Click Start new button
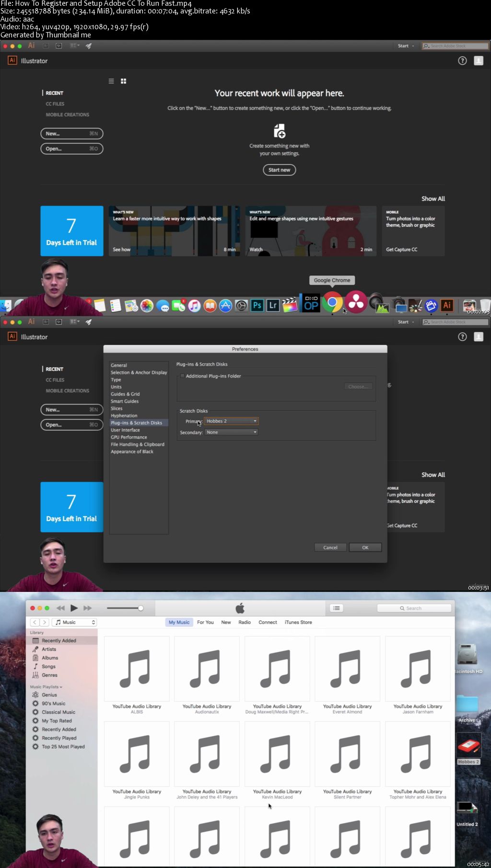Viewport: 491px width, 868px height. (x=280, y=170)
